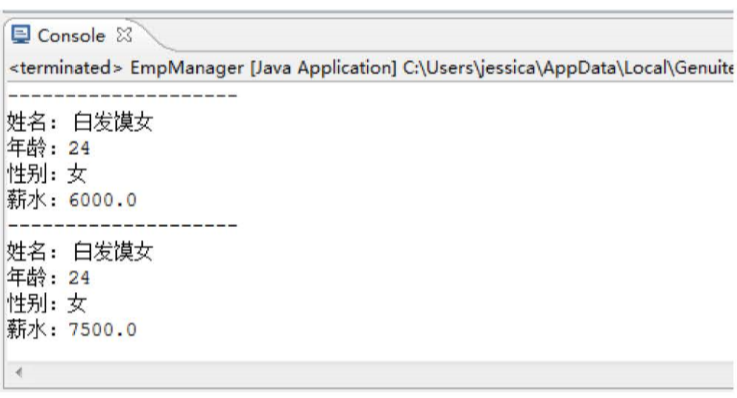Click the Console view monitor icon
Viewport: 737px width, 398px height.
coord(20,35)
